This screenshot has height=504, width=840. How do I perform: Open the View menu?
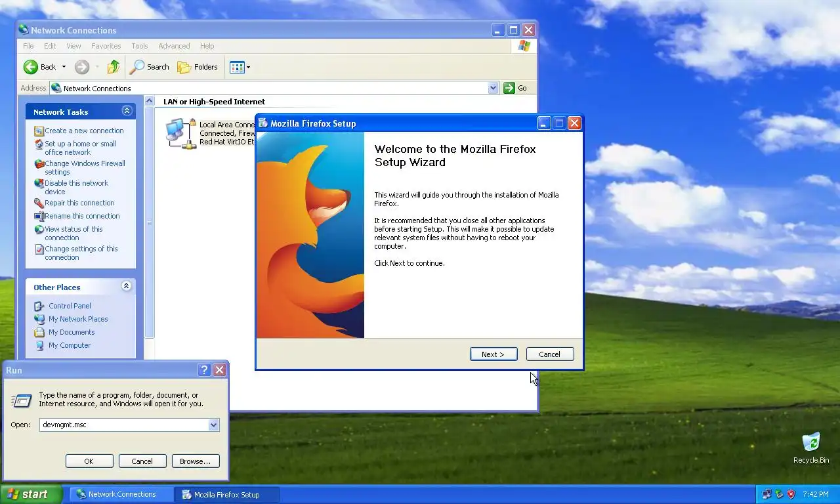[73, 46]
